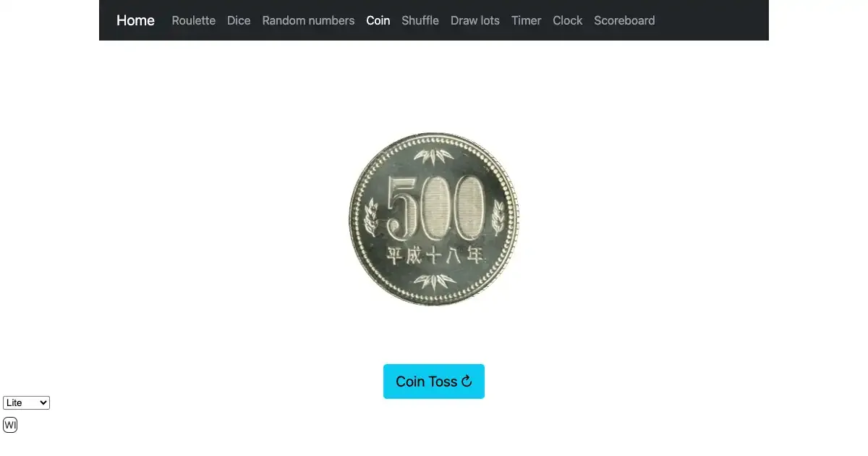The height and width of the screenshot is (456, 868).
Task: Open the Scoreboard page
Action: pos(624,20)
